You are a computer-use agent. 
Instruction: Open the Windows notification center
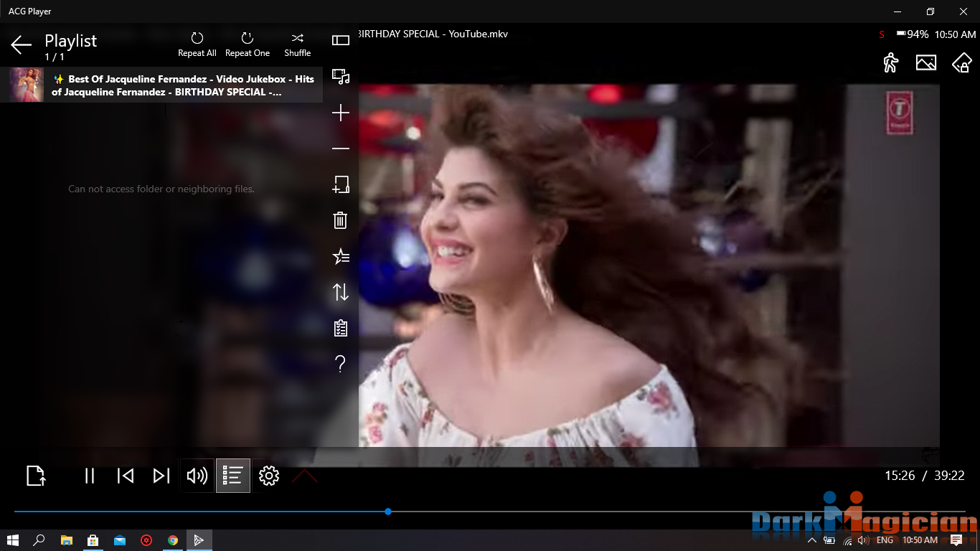click(x=956, y=540)
